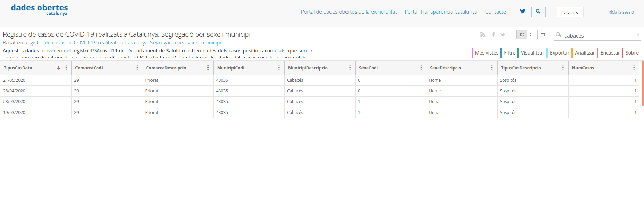644x223 pixels.
Task: Open the MunicipiDescripcio column dropdown menu
Action: click(350, 68)
